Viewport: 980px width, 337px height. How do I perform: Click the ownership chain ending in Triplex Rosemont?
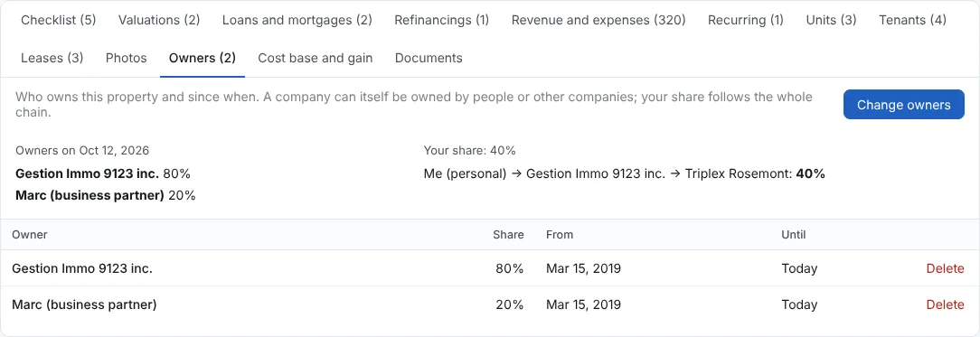pyautogui.click(x=625, y=174)
